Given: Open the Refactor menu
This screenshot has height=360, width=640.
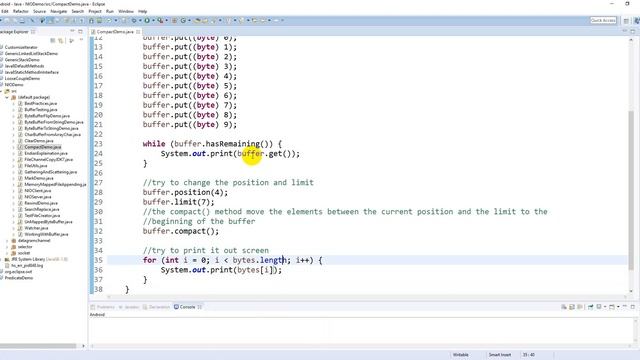Looking at the screenshot, I should (x=20, y=11).
